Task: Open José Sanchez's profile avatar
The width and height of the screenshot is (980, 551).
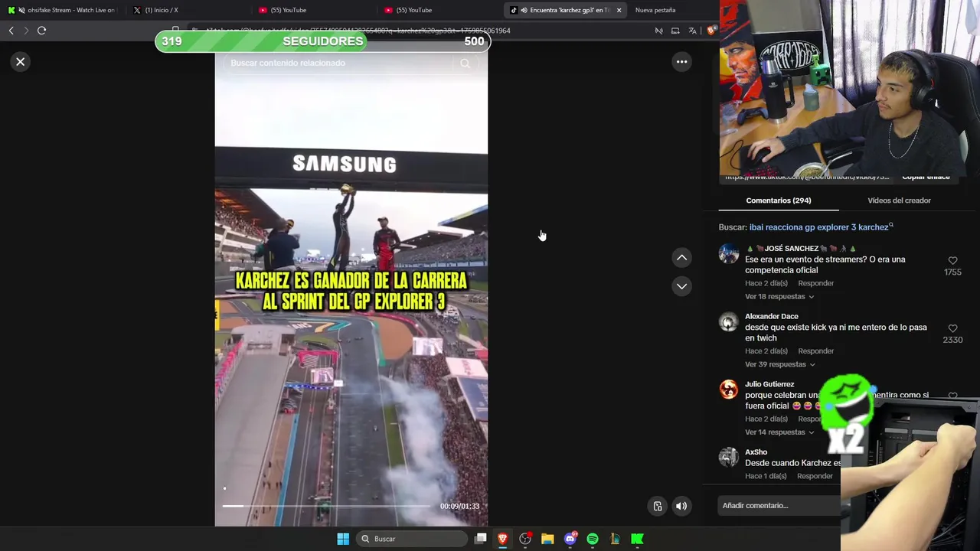Action: (729, 253)
